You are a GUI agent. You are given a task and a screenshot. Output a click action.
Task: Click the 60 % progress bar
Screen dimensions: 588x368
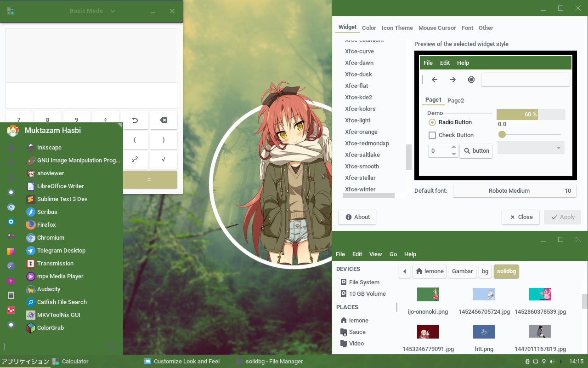(x=531, y=115)
